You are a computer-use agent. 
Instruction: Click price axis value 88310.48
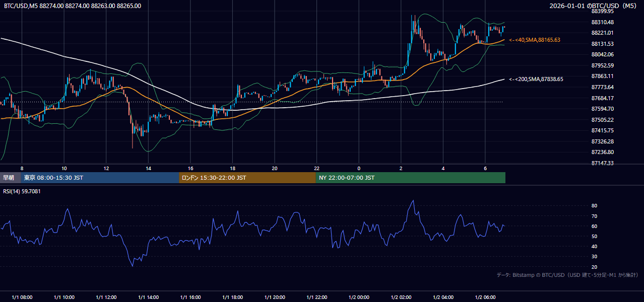click(602, 22)
